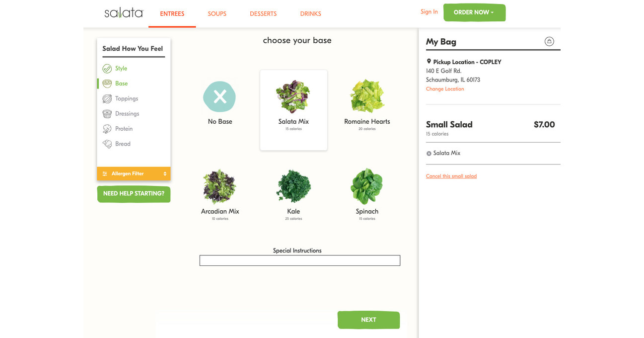Click the Protein step icon
The width and height of the screenshot is (644, 338).
[107, 128]
